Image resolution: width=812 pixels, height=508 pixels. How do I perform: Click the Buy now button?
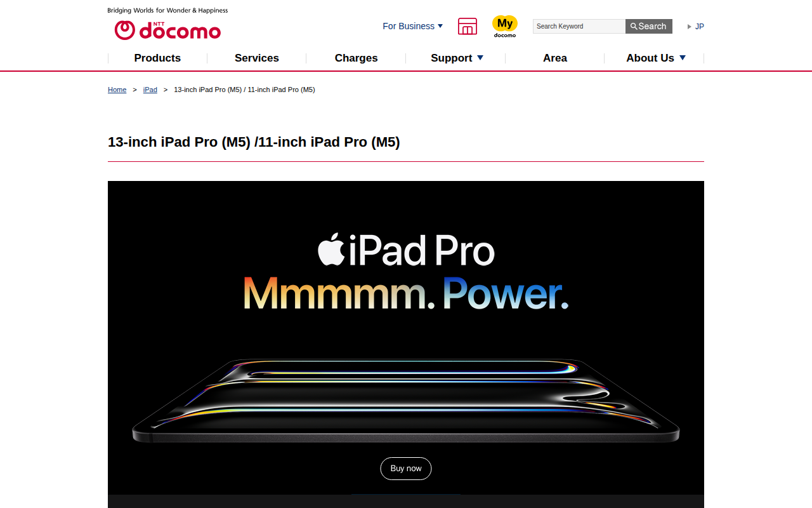click(406, 469)
